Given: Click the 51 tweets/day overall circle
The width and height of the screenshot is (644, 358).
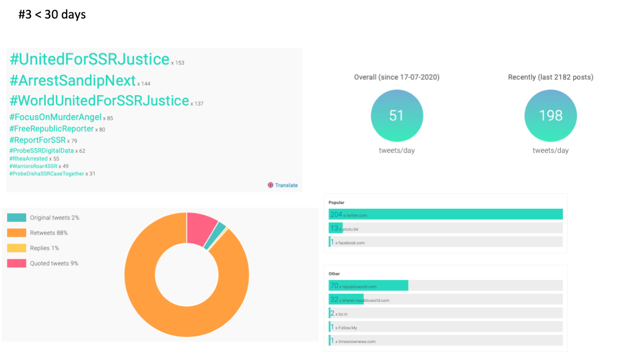Looking at the screenshot, I should pyautogui.click(x=397, y=116).
